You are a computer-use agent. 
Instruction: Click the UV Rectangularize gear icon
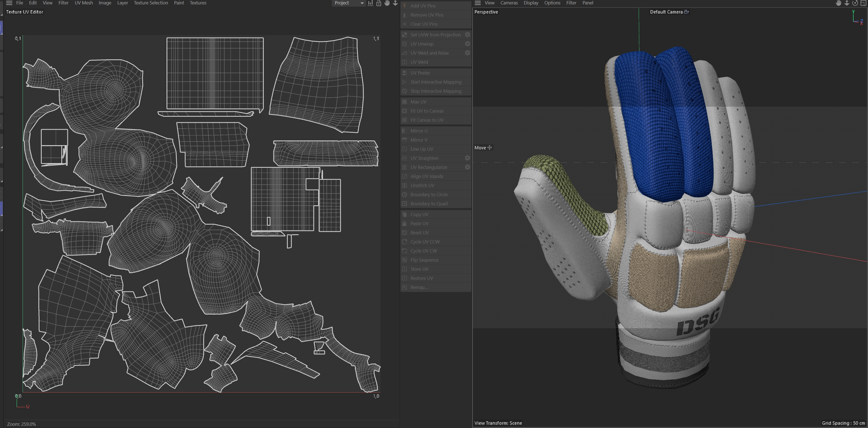(467, 167)
